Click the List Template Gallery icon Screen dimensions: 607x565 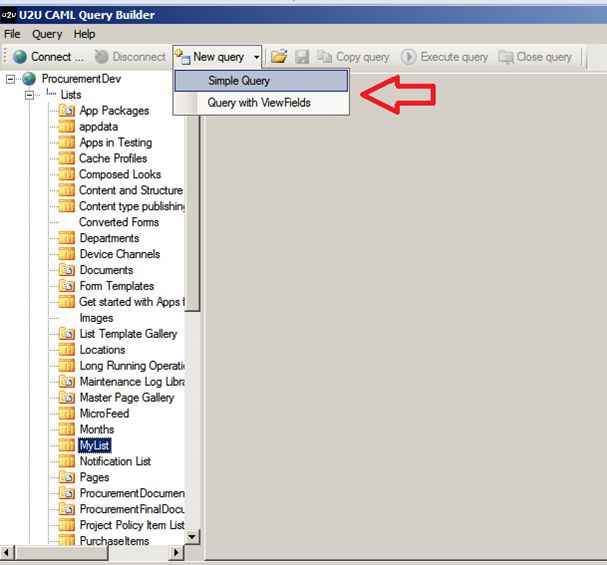[67, 334]
